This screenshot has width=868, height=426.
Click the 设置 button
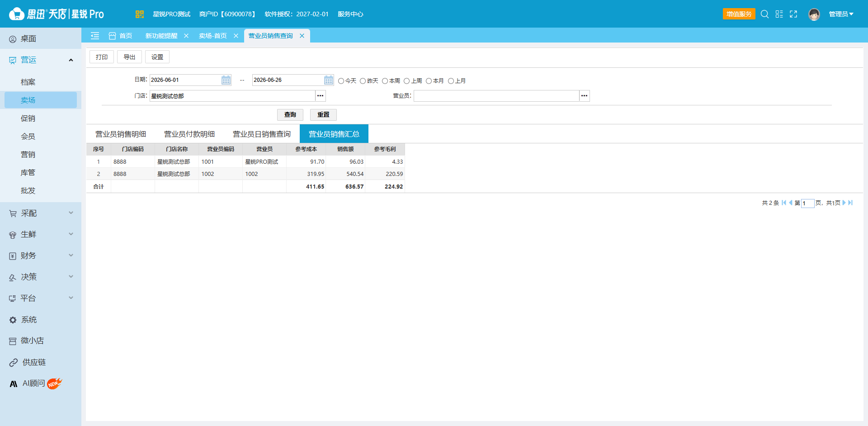[157, 57]
